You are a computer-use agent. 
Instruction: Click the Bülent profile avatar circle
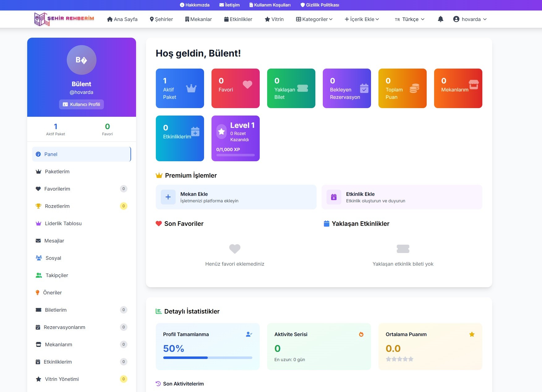coord(82,60)
